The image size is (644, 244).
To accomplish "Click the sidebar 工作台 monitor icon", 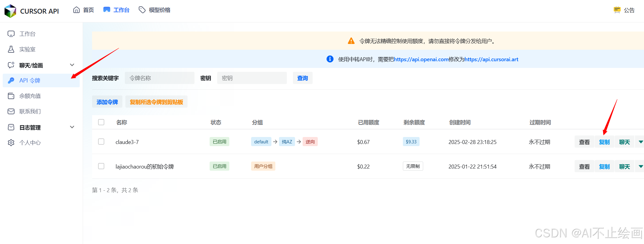I will coord(11,34).
